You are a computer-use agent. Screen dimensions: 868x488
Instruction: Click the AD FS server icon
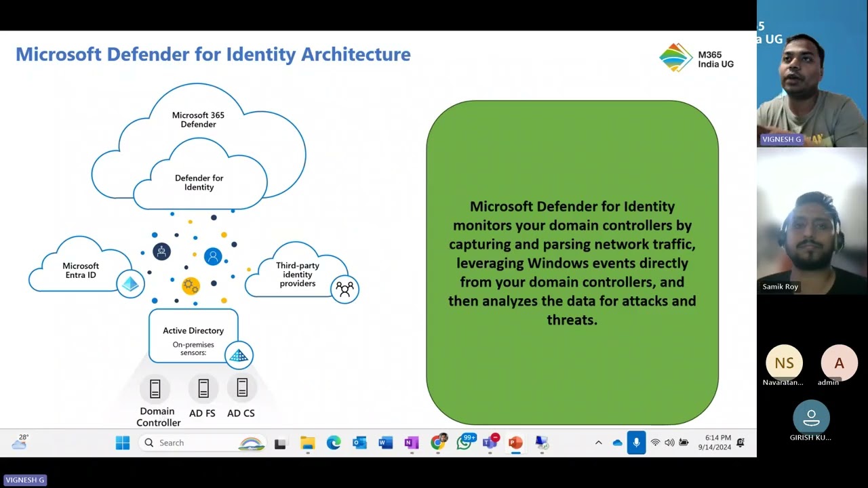pyautogui.click(x=203, y=388)
